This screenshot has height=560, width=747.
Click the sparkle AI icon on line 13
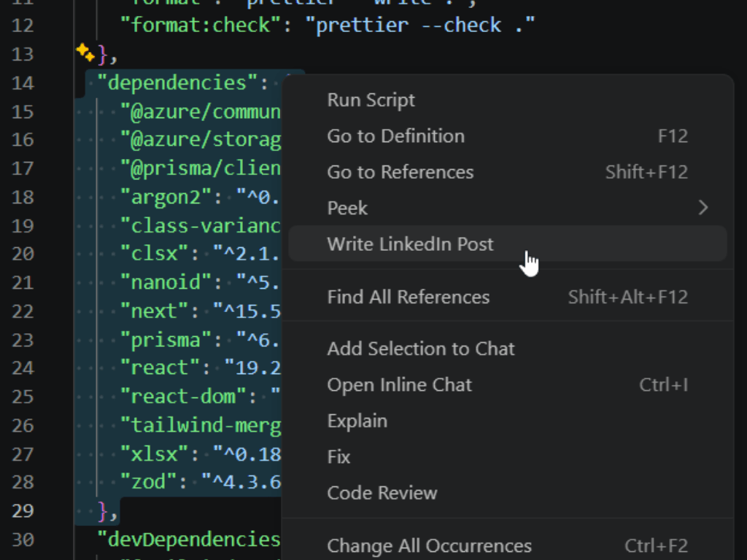click(85, 52)
